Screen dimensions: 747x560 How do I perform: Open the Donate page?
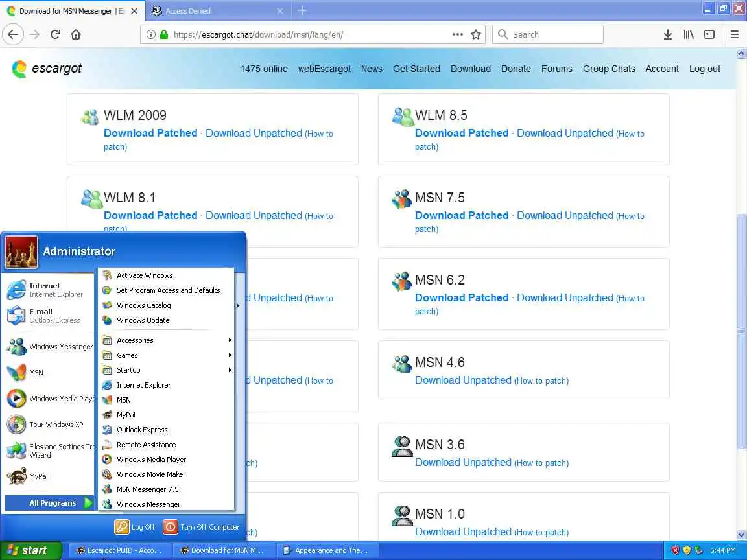516,69
